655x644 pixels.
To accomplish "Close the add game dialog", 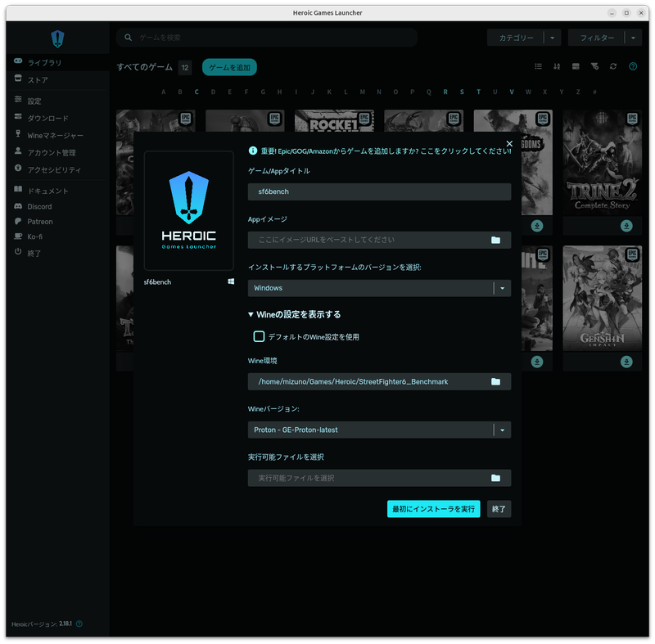I will 509,143.
